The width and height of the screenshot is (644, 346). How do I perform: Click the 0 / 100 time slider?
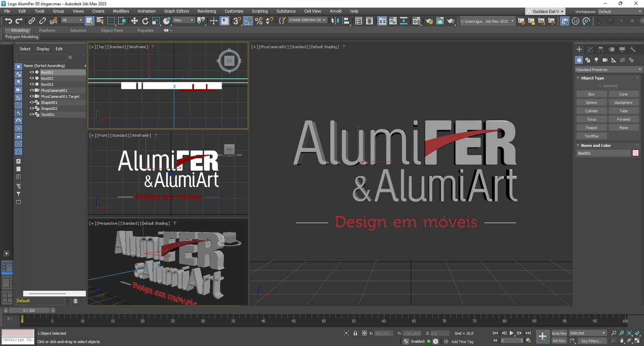coord(29,311)
